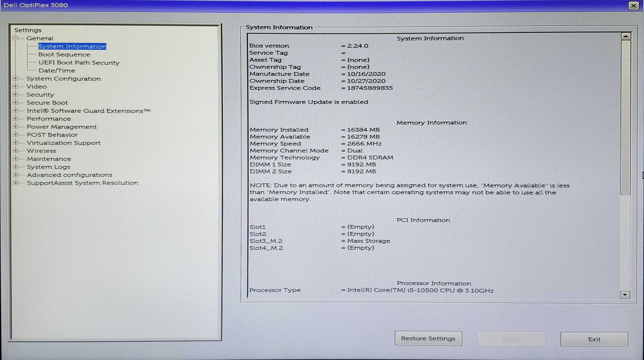Click the Service Tag label
This screenshot has height=360, width=644.
pos(268,53)
